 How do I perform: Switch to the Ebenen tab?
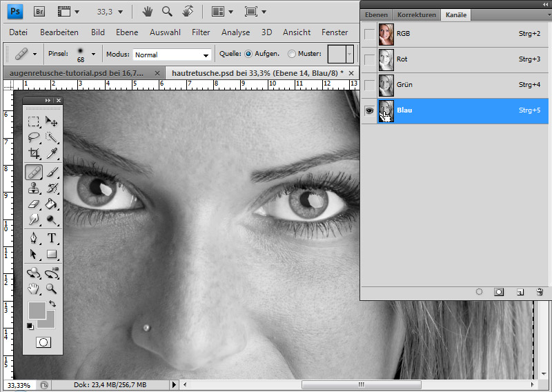pyautogui.click(x=377, y=14)
